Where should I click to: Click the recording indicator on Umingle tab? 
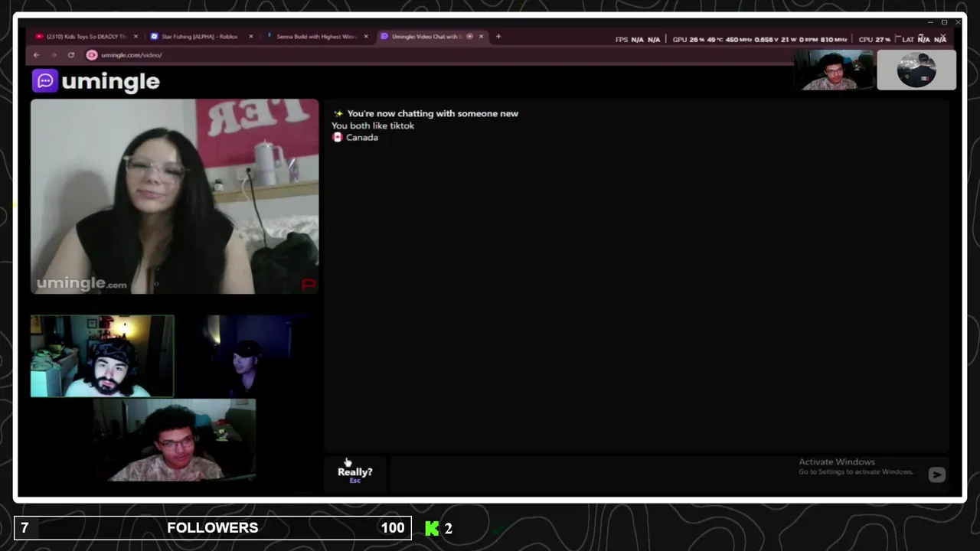tap(469, 36)
